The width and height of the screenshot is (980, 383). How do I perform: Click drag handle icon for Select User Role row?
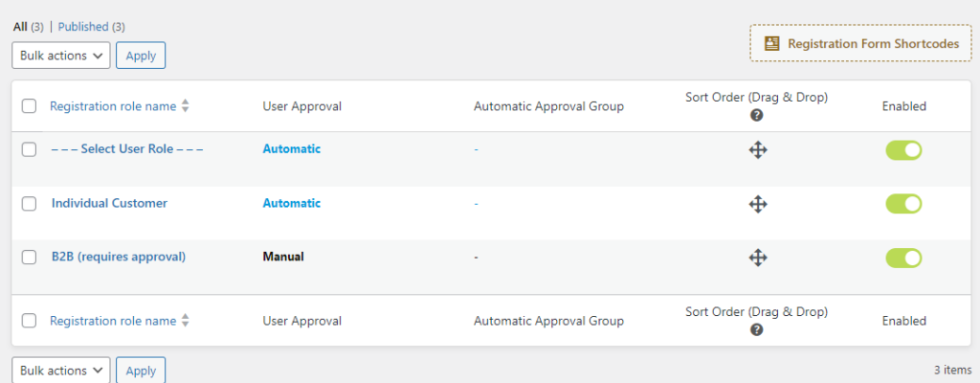pos(757,149)
